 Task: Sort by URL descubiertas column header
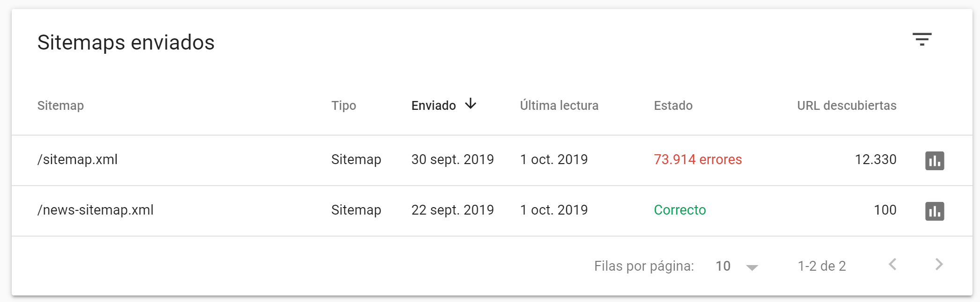[847, 106]
